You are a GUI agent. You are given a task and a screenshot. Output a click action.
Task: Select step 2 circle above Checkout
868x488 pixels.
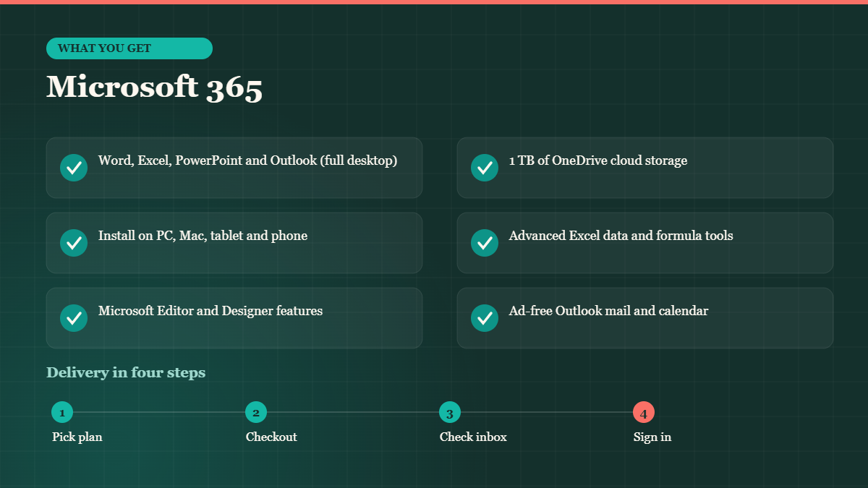click(256, 413)
